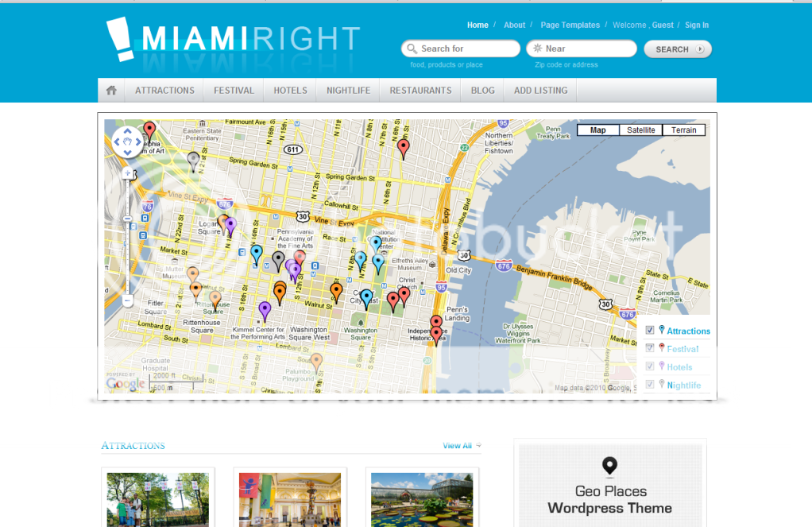812x527 pixels.
Task: Open the Restaurants menu item
Action: (x=420, y=90)
